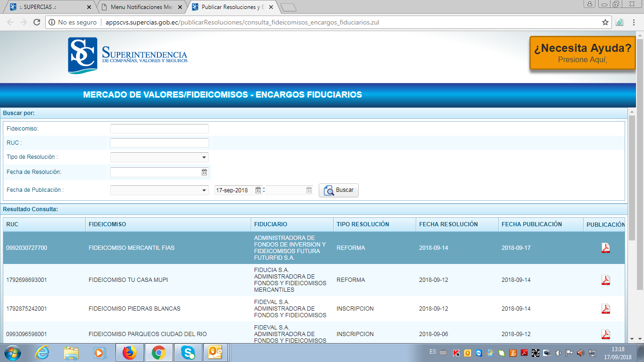
Task: Open PDF for FIDEICOMISO PARQUEOS CIUDAD DEL RIO
Action: point(605,334)
